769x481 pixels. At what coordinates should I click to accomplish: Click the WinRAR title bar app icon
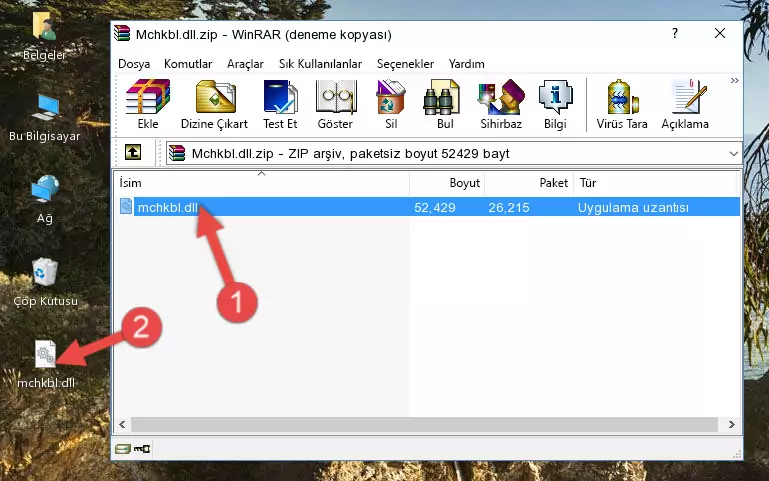click(122, 34)
